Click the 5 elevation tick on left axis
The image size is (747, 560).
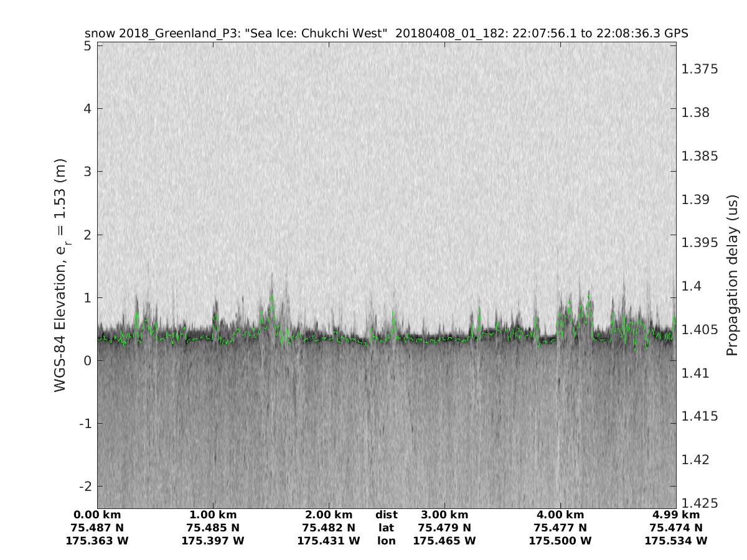(88, 46)
